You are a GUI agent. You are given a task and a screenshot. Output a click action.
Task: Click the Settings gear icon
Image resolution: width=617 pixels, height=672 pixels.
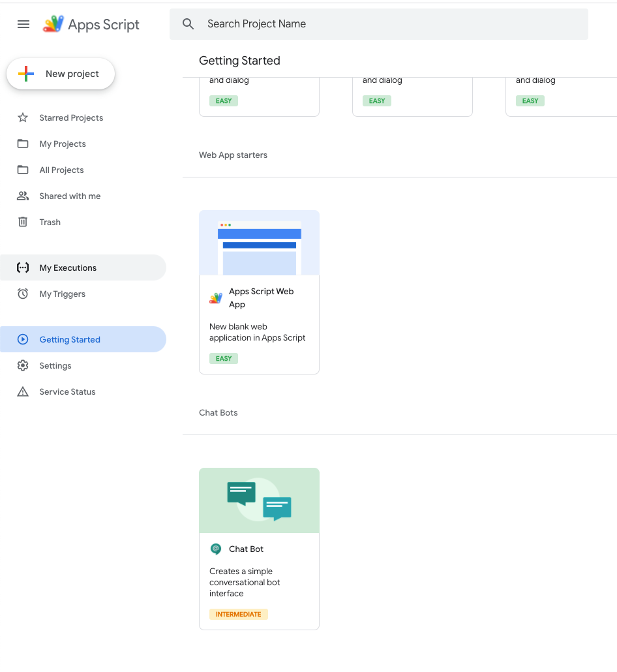[x=23, y=365]
